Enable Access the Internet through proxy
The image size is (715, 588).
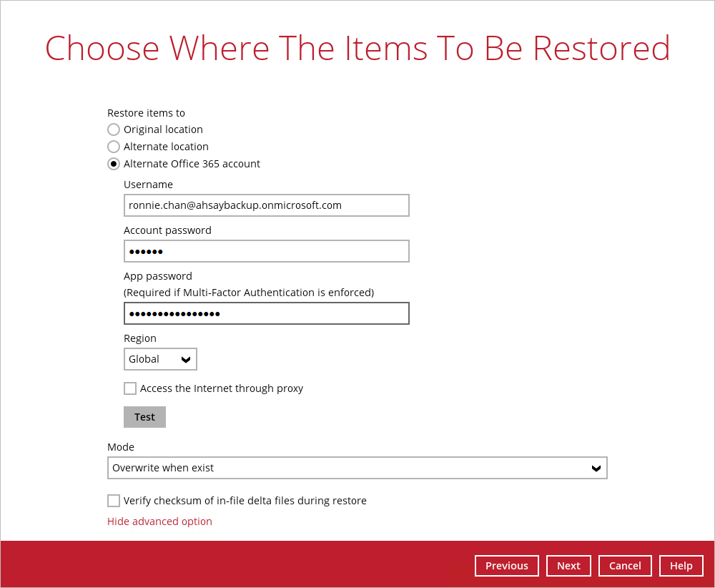(x=130, y=388)
